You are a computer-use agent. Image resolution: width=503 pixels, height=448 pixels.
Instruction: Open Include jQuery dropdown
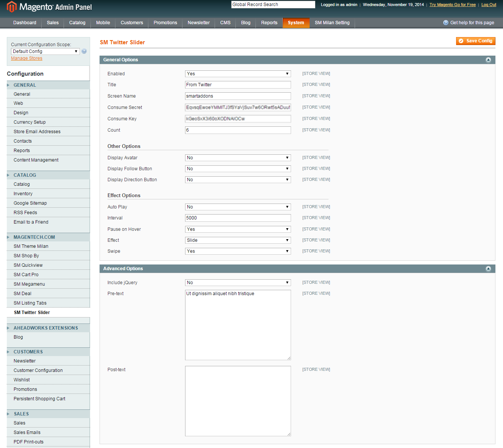pyautogui.click(x=238, y=283)
